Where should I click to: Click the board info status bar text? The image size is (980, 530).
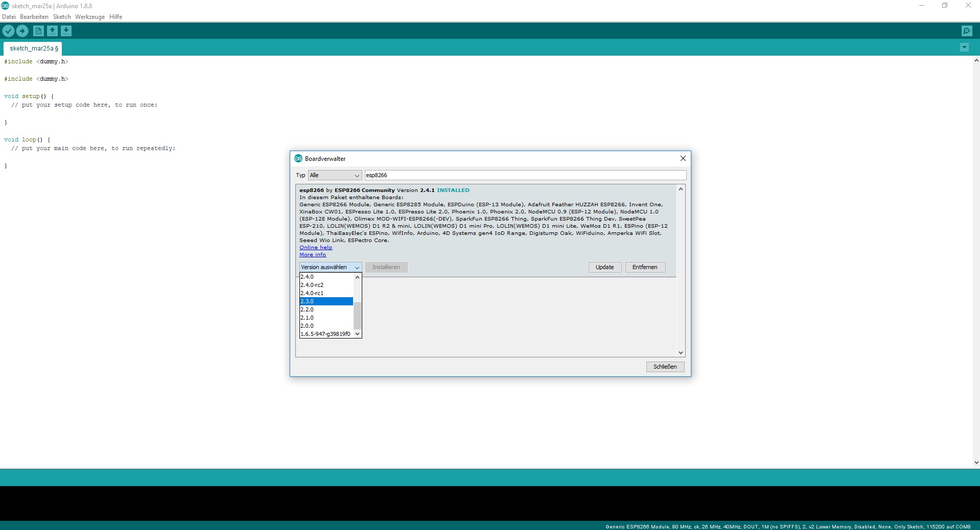788,526
